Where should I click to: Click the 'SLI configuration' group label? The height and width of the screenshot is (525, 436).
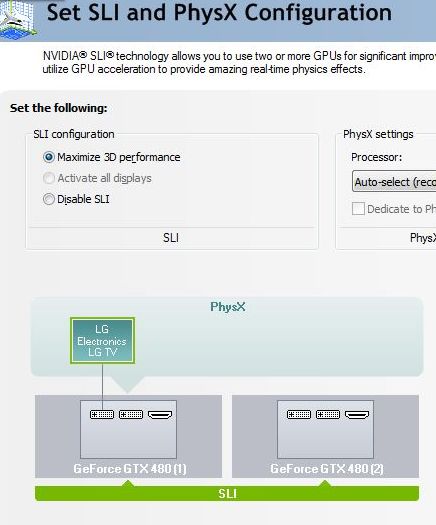tap(74, 134)
